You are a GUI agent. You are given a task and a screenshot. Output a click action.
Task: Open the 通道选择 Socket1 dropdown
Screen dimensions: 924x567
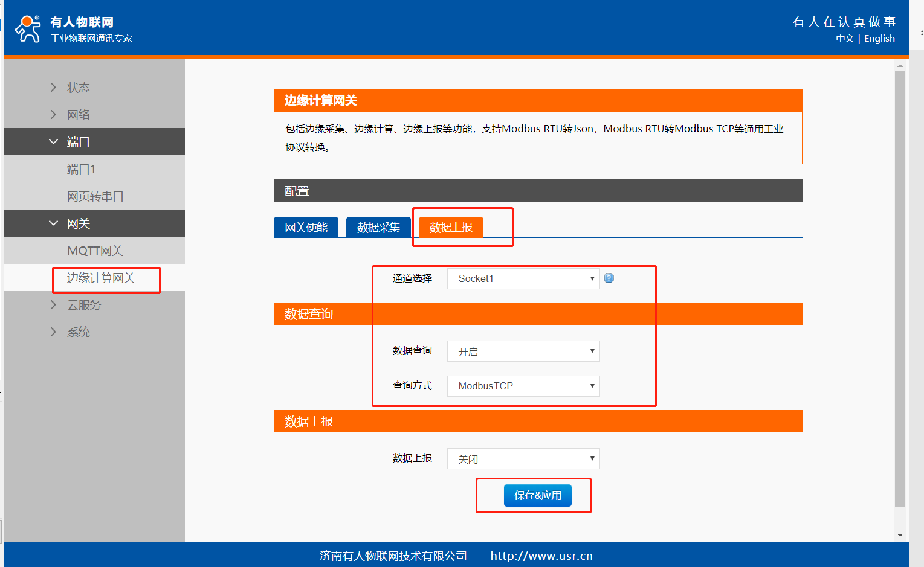(523, 278)
